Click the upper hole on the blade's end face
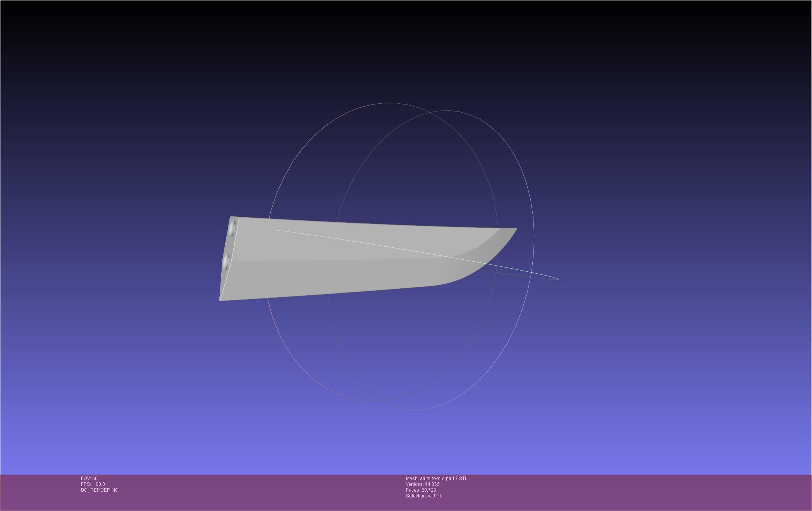The image size is (812, 511). [x=232, y=227]
